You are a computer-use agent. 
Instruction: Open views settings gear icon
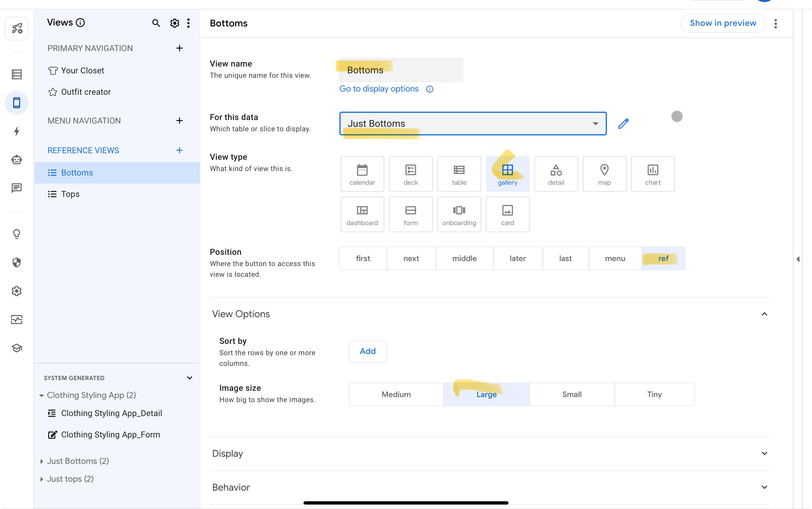(x=174, y=23)
